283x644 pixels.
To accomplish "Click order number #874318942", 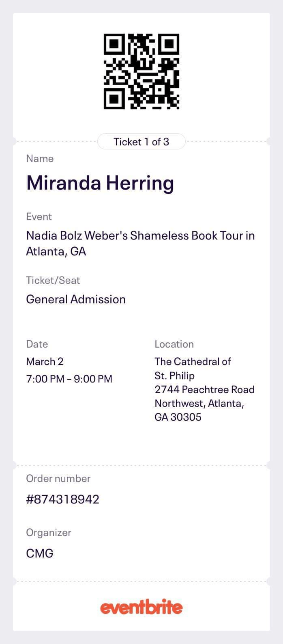I will click(62, 499).
